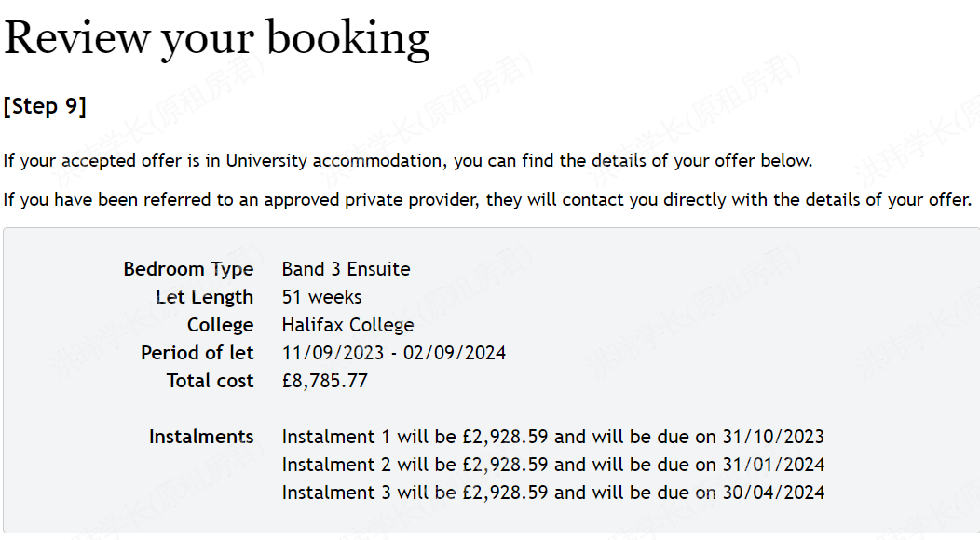This screenshot has width=980, height=540.
Task: Click the College field label
Action: [220, 325]
